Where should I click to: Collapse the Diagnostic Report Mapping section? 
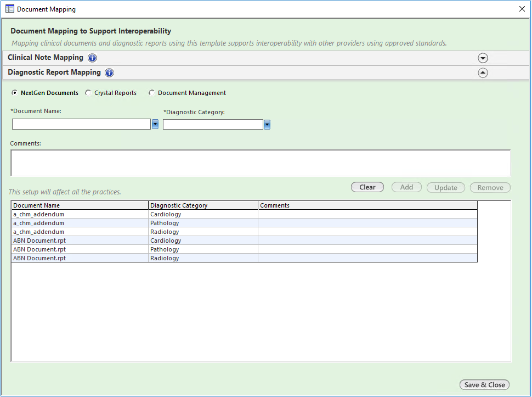(x=483, y=72)
